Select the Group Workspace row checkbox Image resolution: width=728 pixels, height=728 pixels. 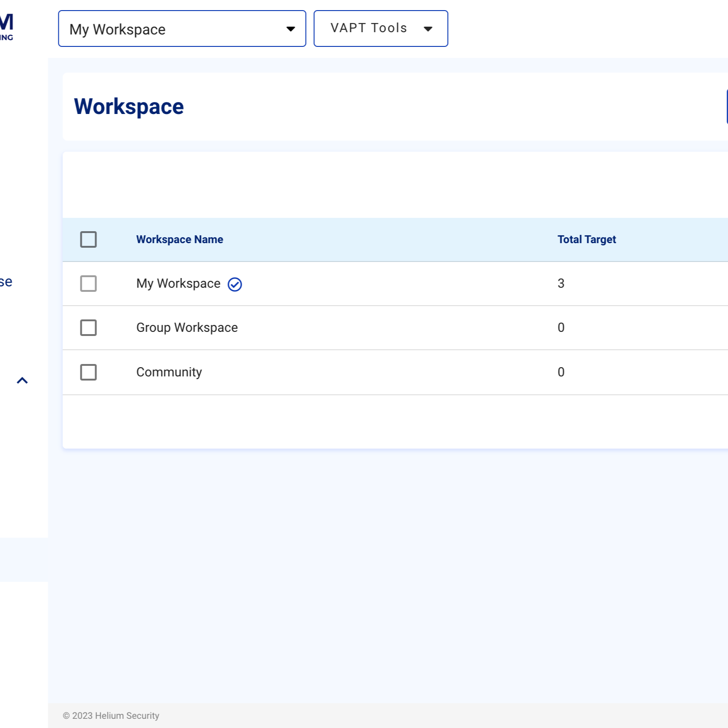[x=88, y=328]
